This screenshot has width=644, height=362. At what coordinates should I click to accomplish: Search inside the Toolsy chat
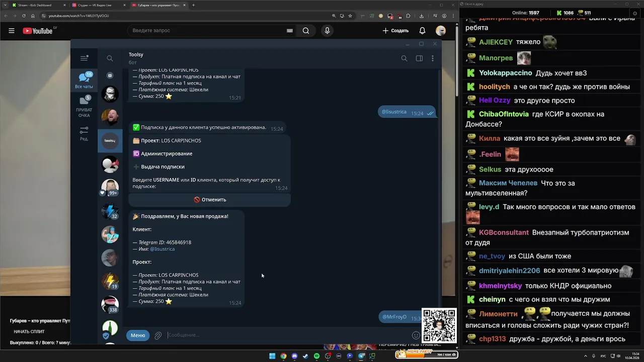[404, 58]
